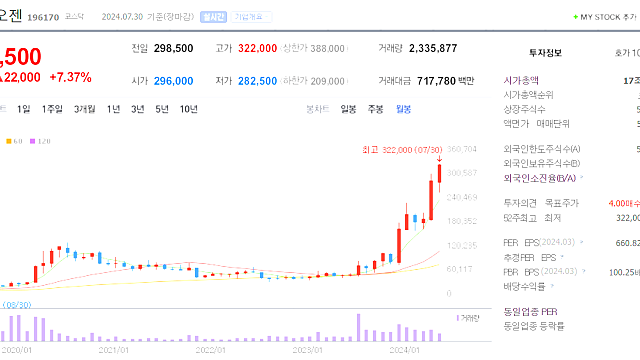Click the latest red candle on the chart
The height and width of the screenshot is (360, 640).
pyautogui.click(x=440, y=174)
